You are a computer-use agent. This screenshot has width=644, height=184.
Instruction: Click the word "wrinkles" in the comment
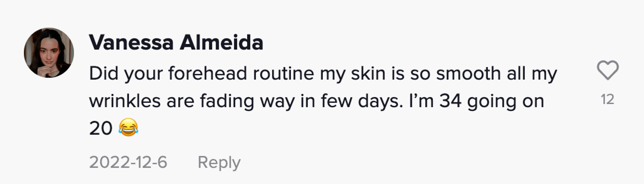(x=125, y=101)
